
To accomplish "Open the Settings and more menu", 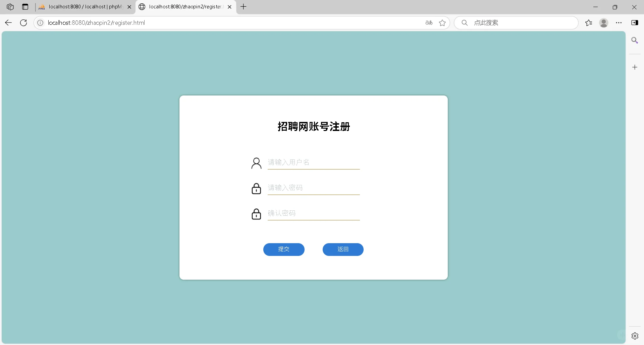I will [x=619, y=23].
